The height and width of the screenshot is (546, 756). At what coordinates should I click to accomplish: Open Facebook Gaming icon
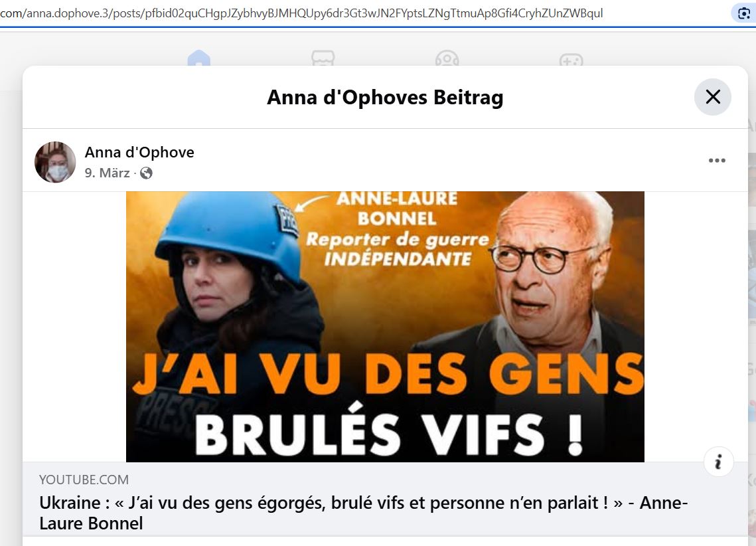coord(571,59)
